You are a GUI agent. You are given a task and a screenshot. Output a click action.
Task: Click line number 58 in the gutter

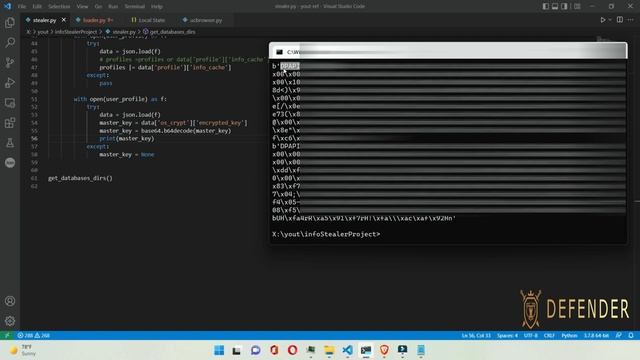34,155
